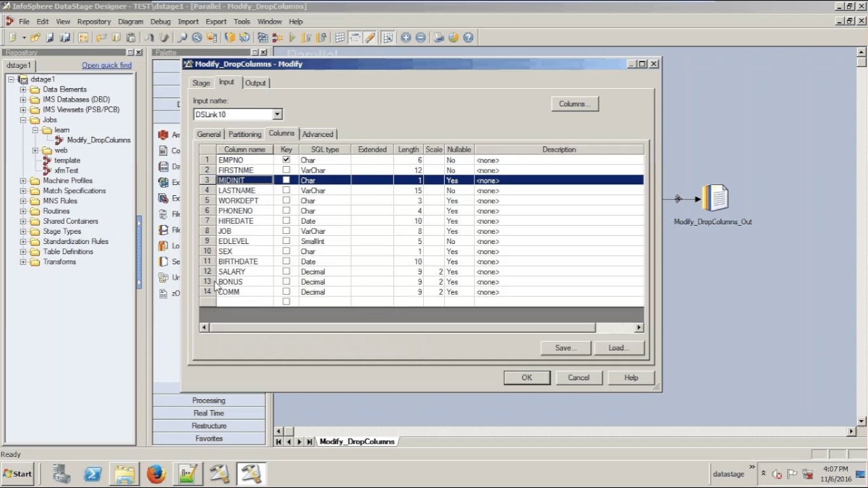Viewport: 868px width, 488px height.
Task: Click the Zoom In plus icon
Action: tap(406, 38)
